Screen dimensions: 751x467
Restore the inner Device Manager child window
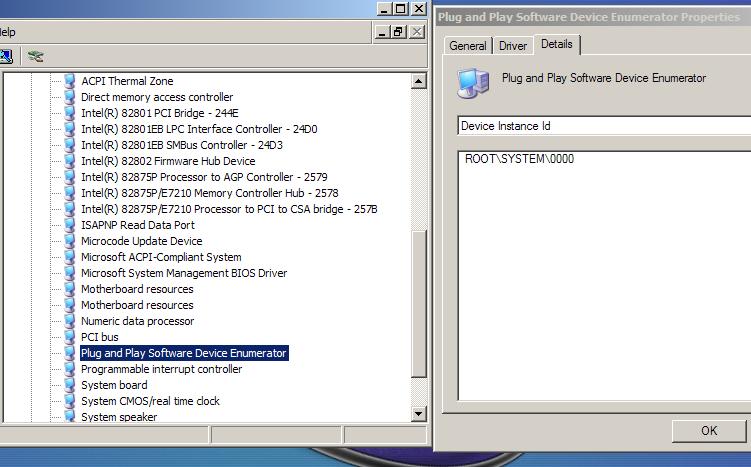[398, 32]
